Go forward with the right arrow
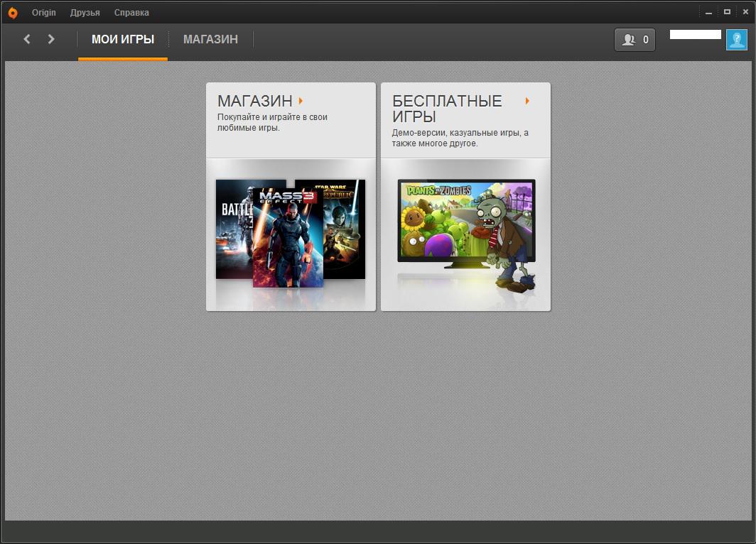Image resolution: width=756 pixels, height=544 pixels. coord(51,39)
